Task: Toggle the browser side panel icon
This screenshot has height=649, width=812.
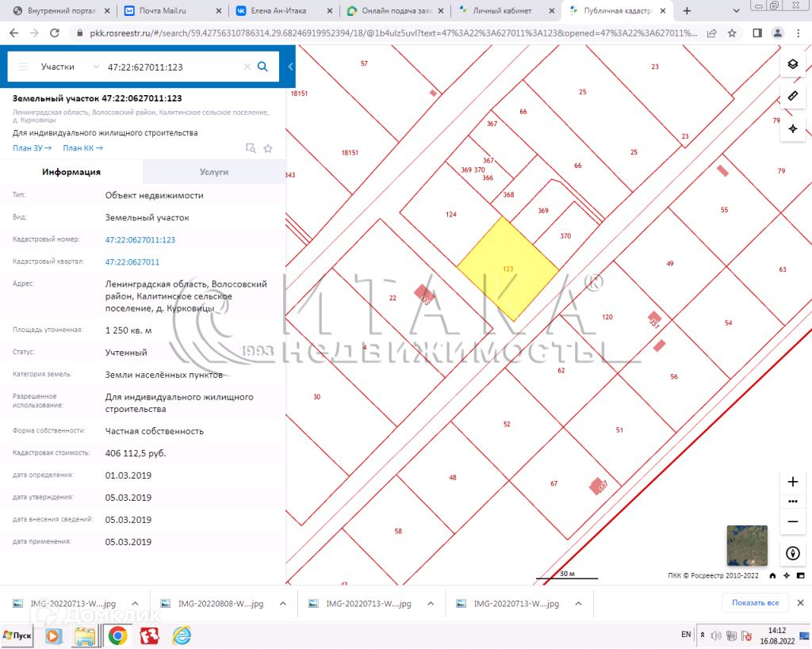Action: pyautogui.click(x=757, y=33)
